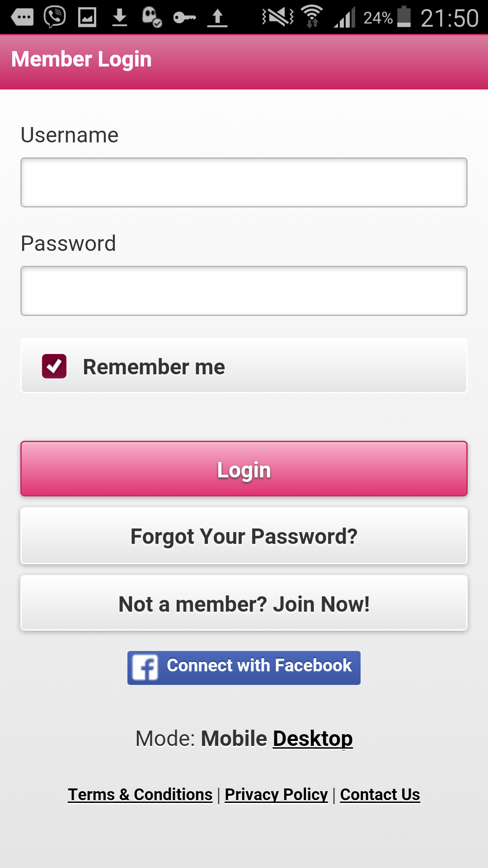The height and width of the screenshot is (868, 488).
Task: Tap the Viber notification icon
Action: pyautogui.click(x=55, y=17)
